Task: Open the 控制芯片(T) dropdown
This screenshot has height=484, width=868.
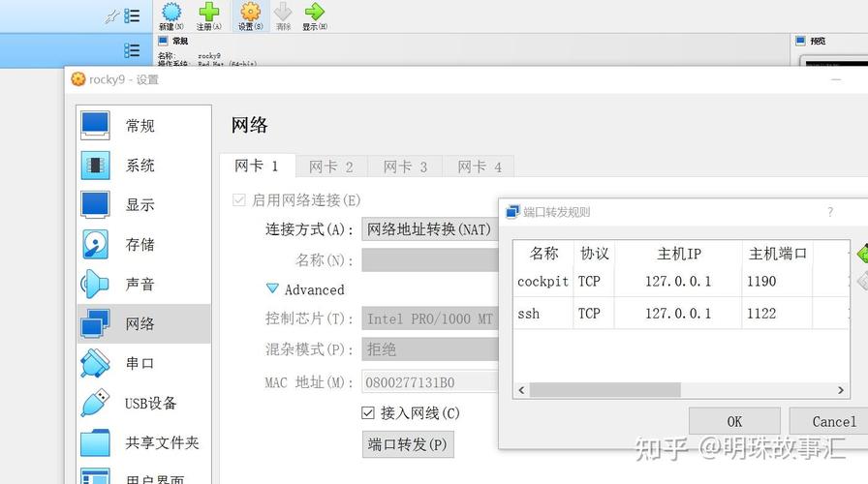Action: pyautogui.click(x=431, y=318)
